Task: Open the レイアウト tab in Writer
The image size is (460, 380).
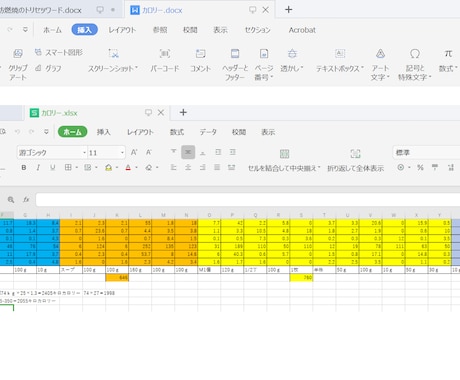Action: pos(122,30)
